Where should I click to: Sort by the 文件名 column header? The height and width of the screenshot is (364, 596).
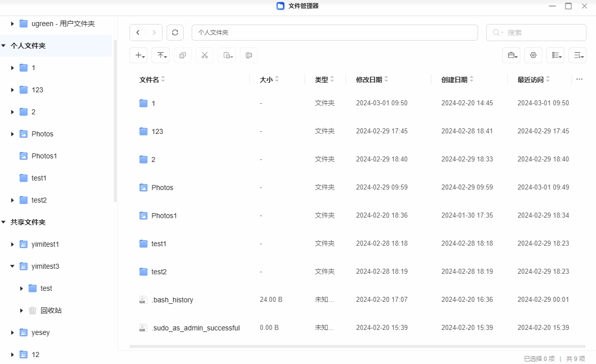pyautogui.click(x=152, y=79)
